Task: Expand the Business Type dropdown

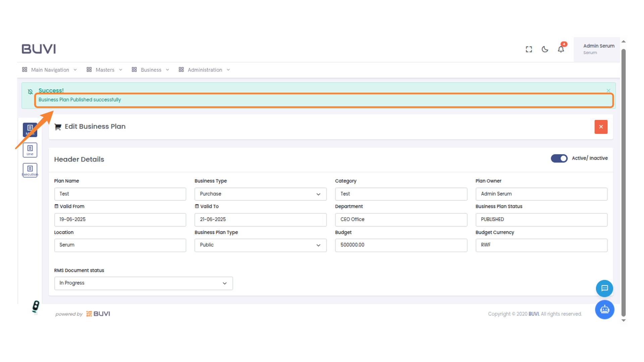Action: [x=260, y=194]
